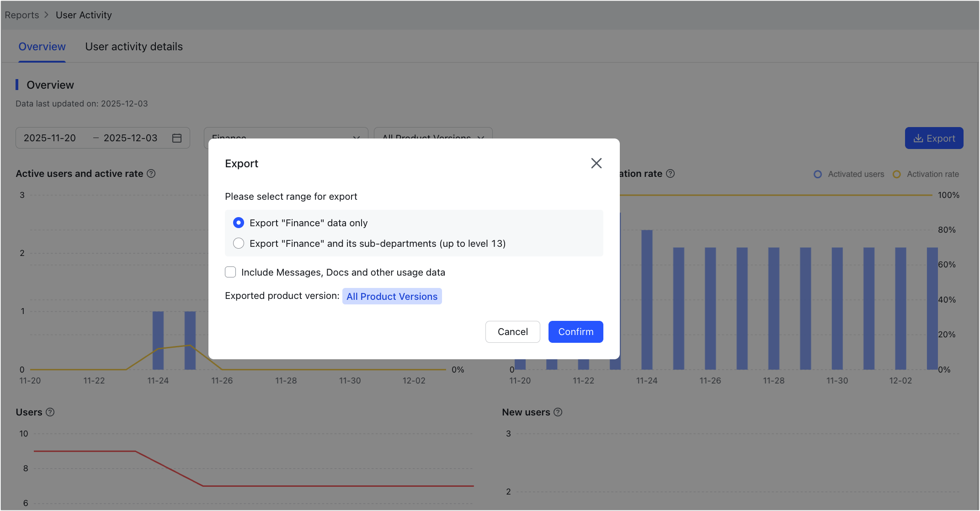
Task: Click the blue Export button on the page
Action: [934, 138]
